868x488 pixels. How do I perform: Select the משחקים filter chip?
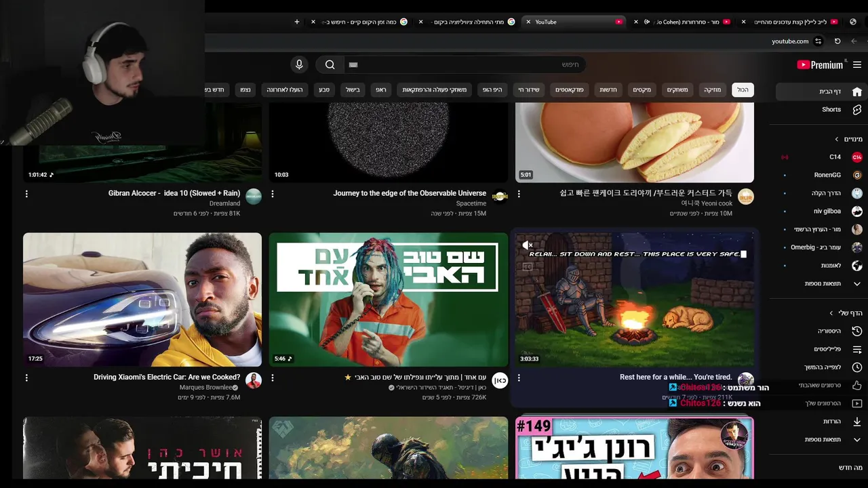pyautogui.click(x=677, y=89)
